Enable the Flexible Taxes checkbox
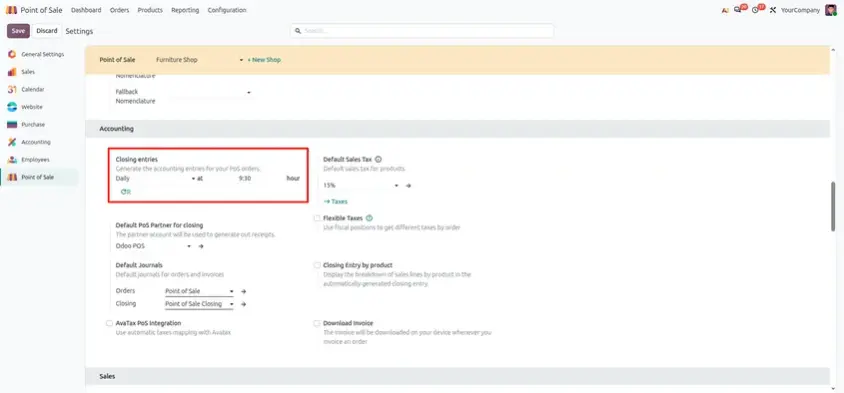Screen dimensions: 844x393 tap(316, 218)
